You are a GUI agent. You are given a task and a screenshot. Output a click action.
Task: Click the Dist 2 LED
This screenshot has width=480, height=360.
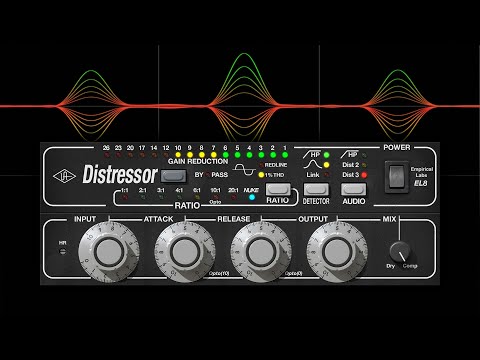click(x=364, y=165)
